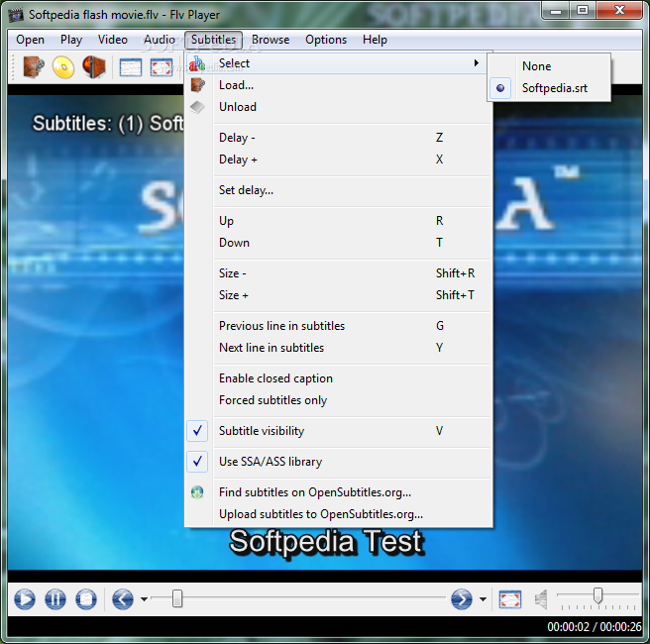Open forward dropdown arrow next to right arrow

(483, 598)
